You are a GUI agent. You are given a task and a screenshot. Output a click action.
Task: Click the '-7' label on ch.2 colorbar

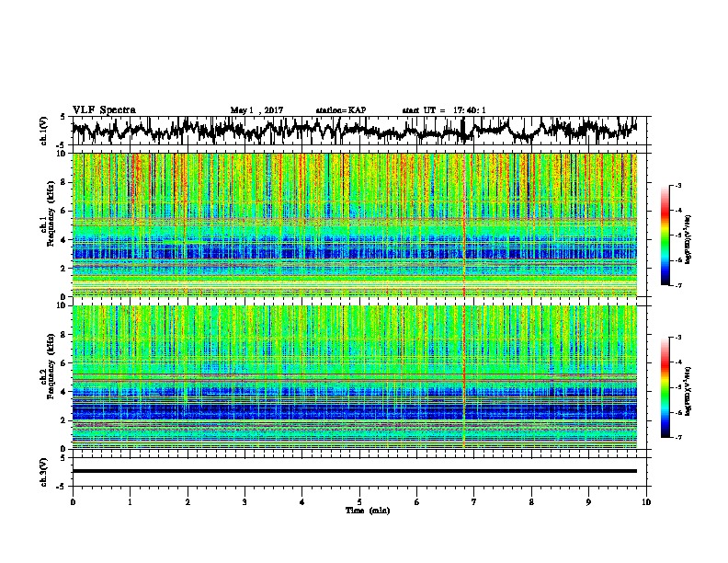678,438
